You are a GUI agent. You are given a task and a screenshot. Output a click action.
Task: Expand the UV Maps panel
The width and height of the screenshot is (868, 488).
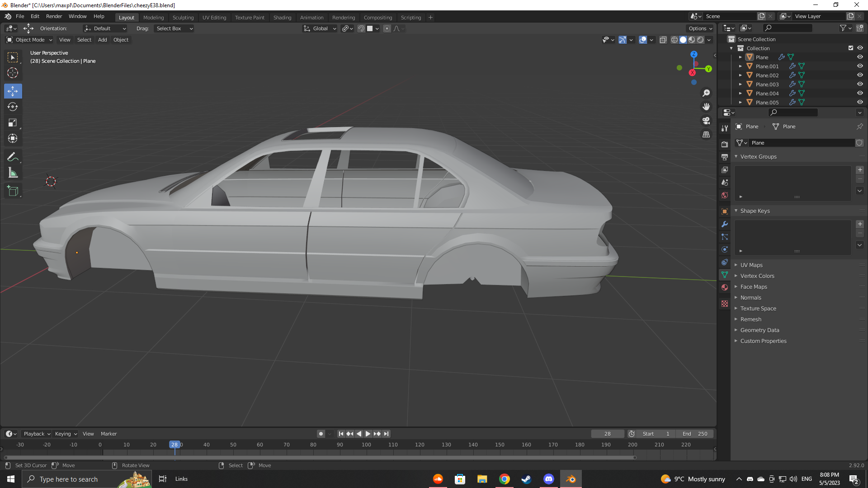tap(751, 265)
